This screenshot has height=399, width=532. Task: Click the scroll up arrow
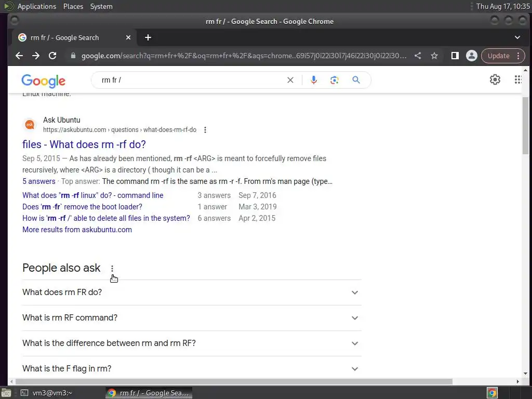[x=525, y=70]
